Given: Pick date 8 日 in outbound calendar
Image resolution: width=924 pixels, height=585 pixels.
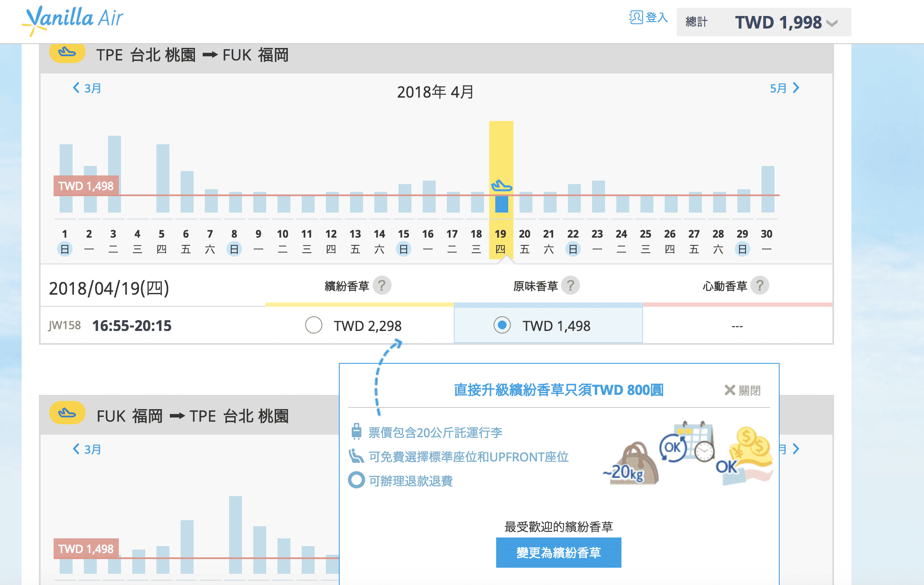Looking at the screenshot, I should pyautogui.click(x=234, y=241).
